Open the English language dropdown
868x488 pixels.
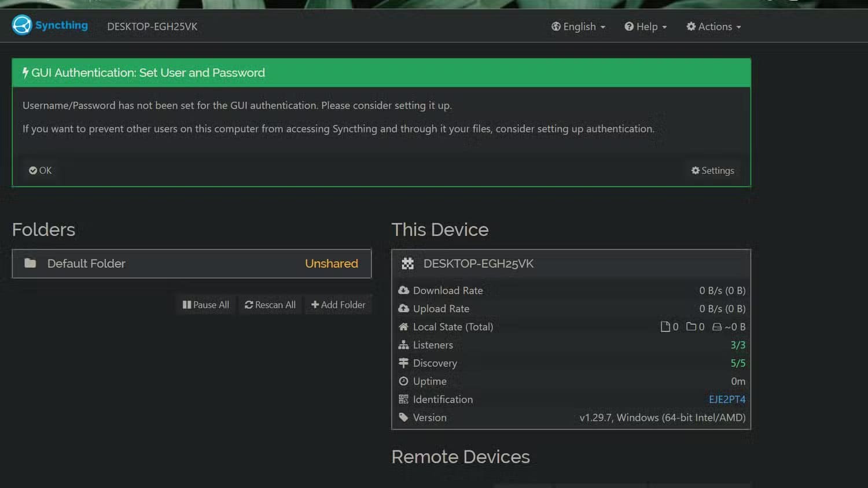pyautogui.click(x=578, y=27)
